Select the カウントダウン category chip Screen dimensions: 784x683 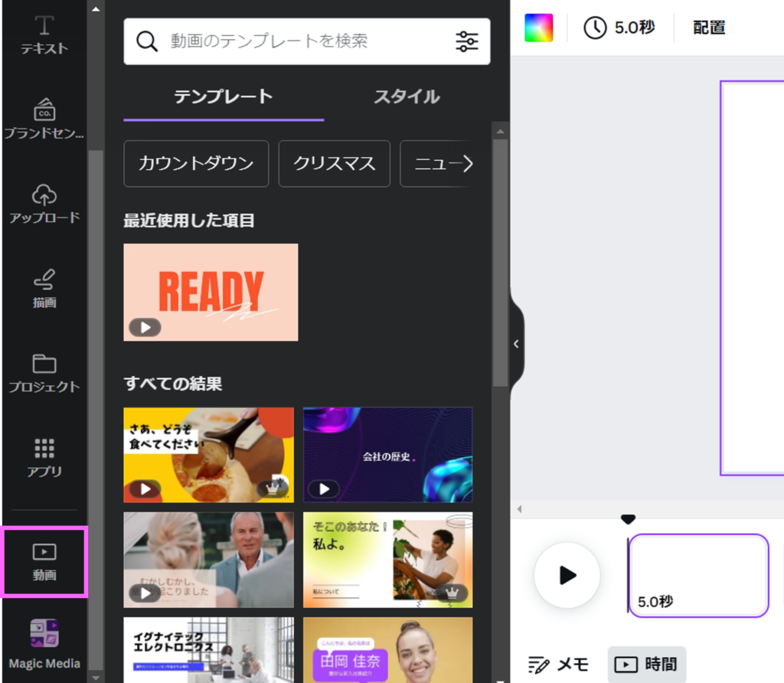click(x=196, y=164)
